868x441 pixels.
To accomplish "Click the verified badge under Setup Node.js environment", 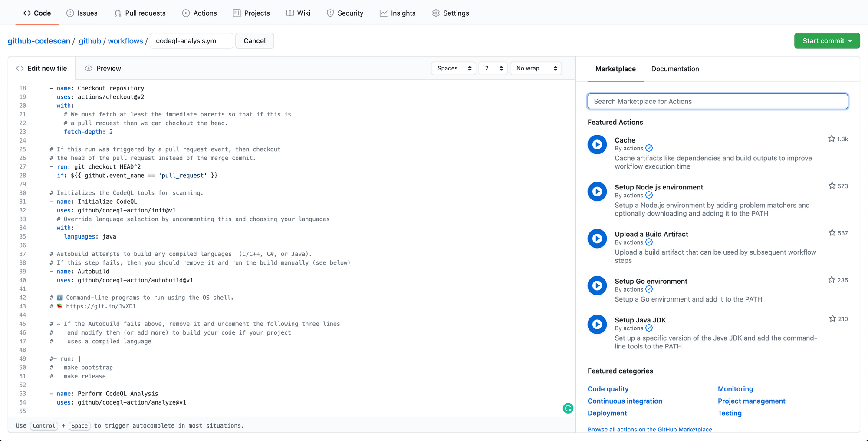I will [x=649, y=195].
